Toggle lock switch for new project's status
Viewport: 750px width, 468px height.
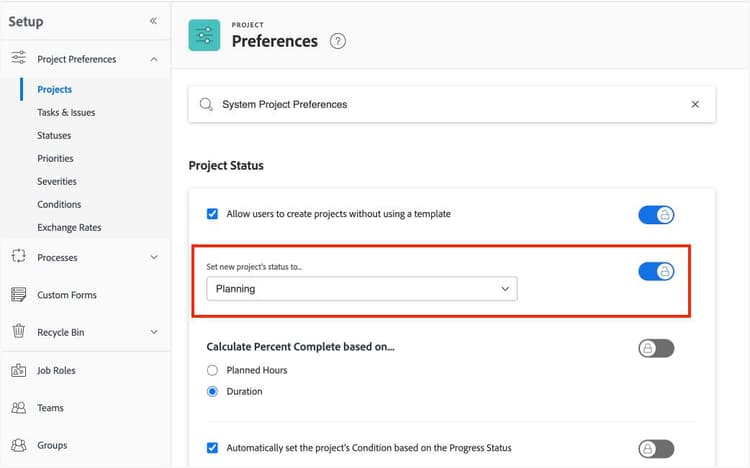656,271
